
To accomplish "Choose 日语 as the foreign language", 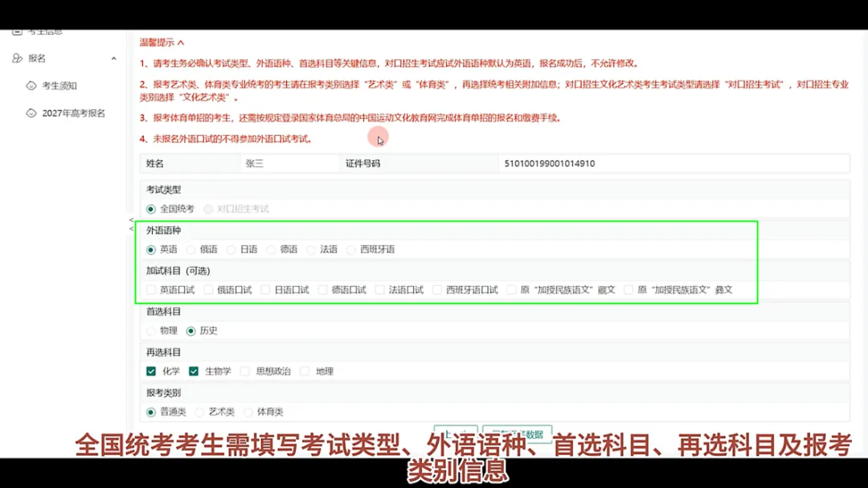I will point(231,250).
